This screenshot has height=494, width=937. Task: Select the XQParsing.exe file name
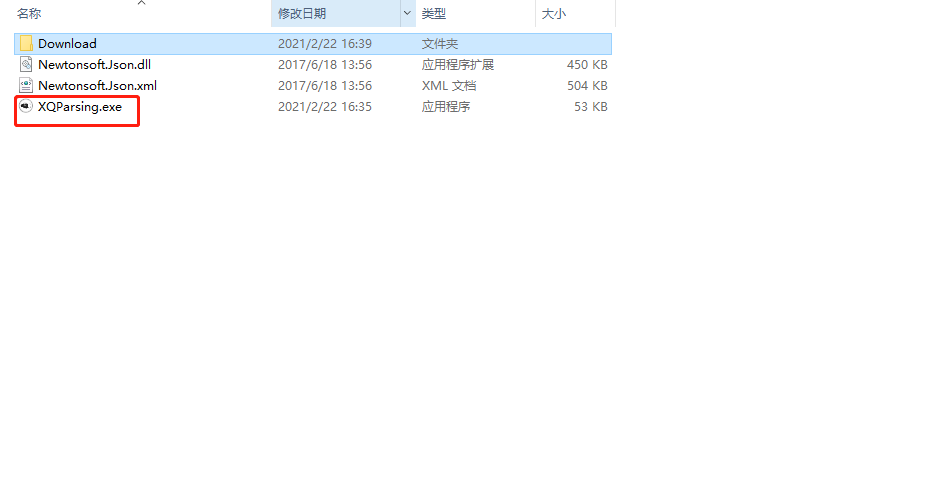[80, 106]
